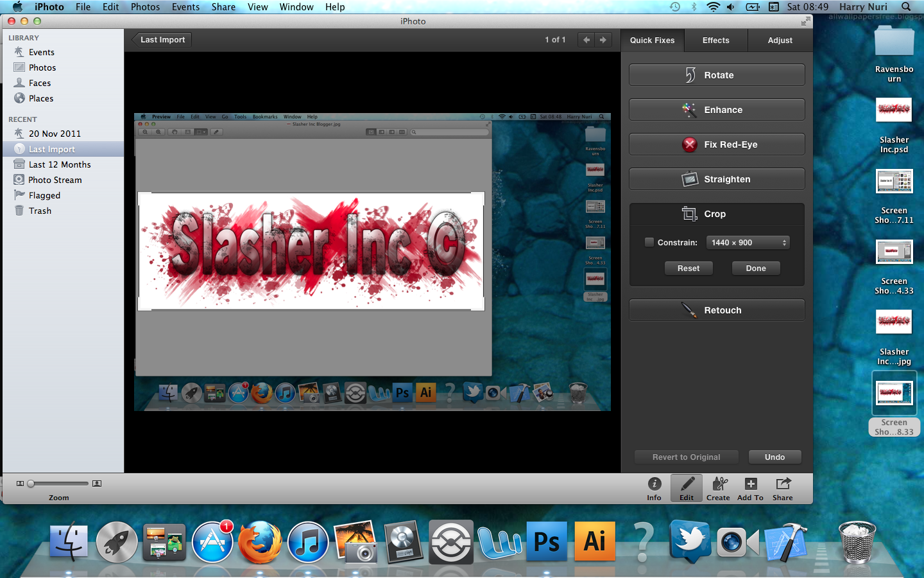Apply Enhance to the photo
The height and width of the screenshot is (578, 924).
(716, 109)
